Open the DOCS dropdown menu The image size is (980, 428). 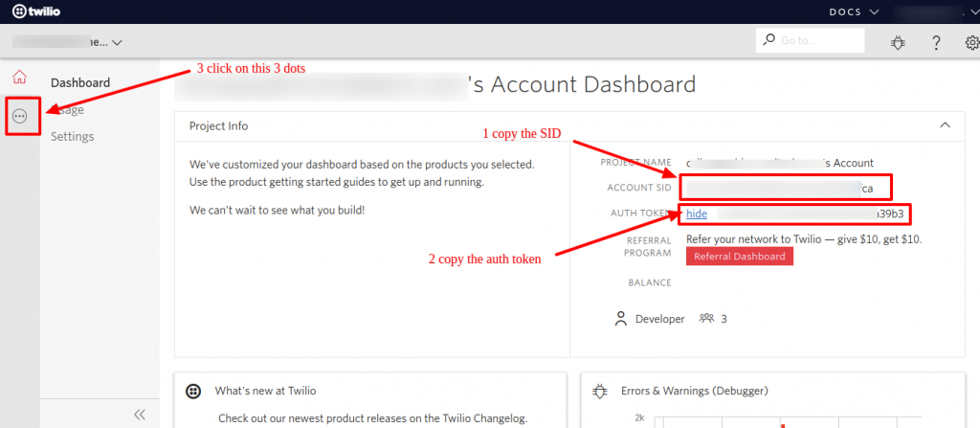click(855, 11)
